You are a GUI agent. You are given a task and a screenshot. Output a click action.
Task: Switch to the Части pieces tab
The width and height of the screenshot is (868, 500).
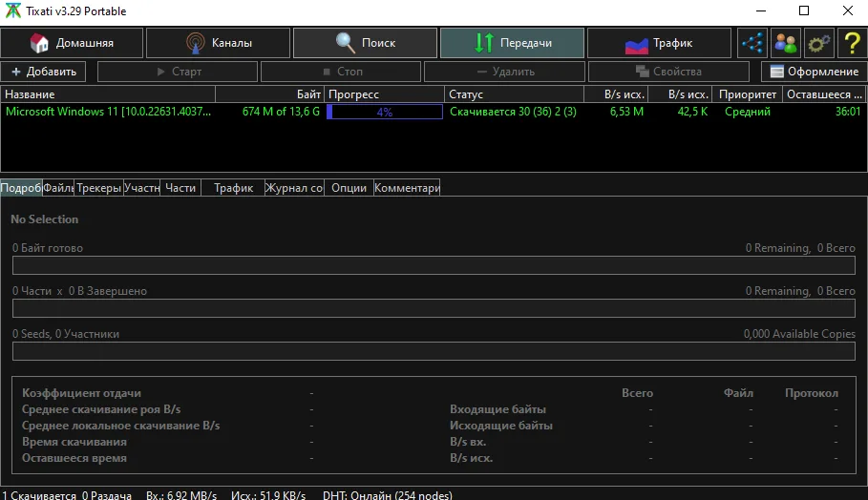[x=180, y=188]
